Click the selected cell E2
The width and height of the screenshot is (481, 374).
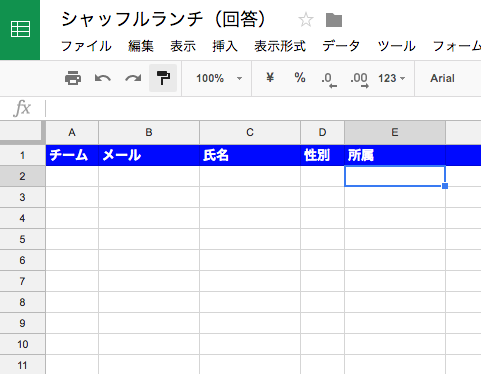click(x=395, y=176)
